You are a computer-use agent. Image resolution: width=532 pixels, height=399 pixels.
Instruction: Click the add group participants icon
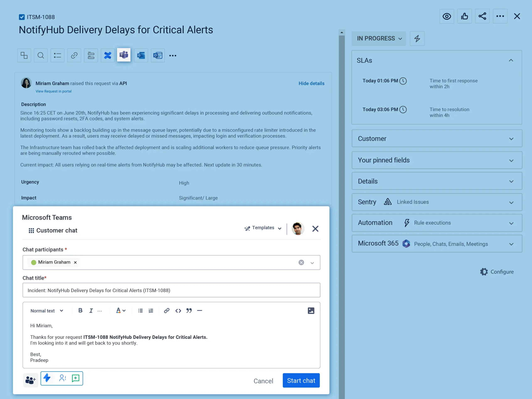click(31, 380)
